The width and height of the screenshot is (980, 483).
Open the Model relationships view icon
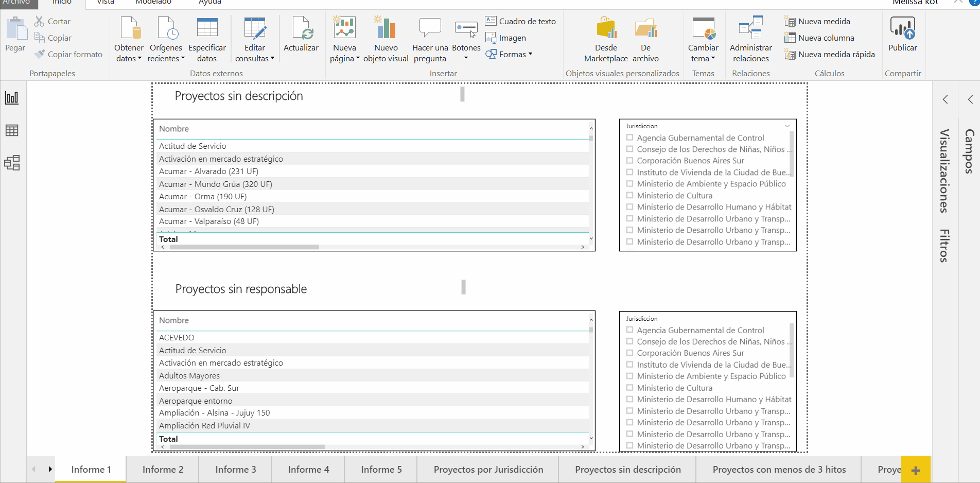[x=12, y=163]
